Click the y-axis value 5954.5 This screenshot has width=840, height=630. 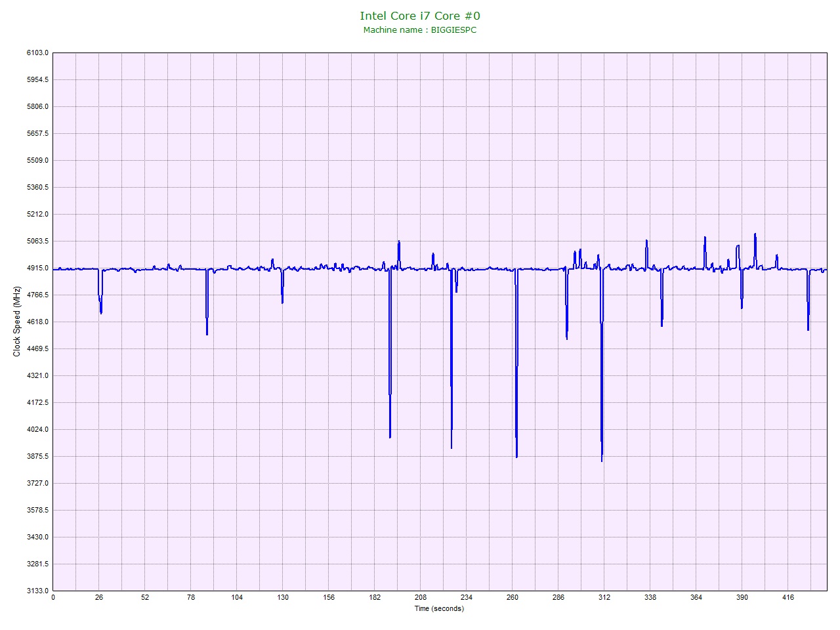(38, 79)
